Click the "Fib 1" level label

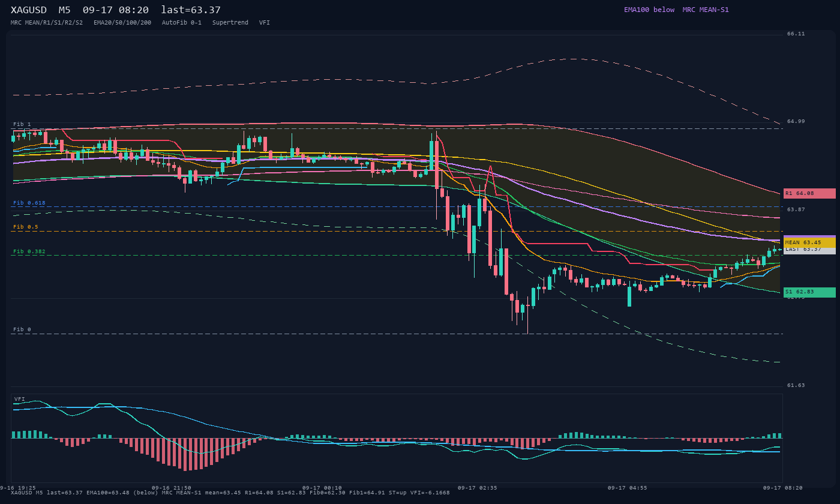tap(22, 124)
